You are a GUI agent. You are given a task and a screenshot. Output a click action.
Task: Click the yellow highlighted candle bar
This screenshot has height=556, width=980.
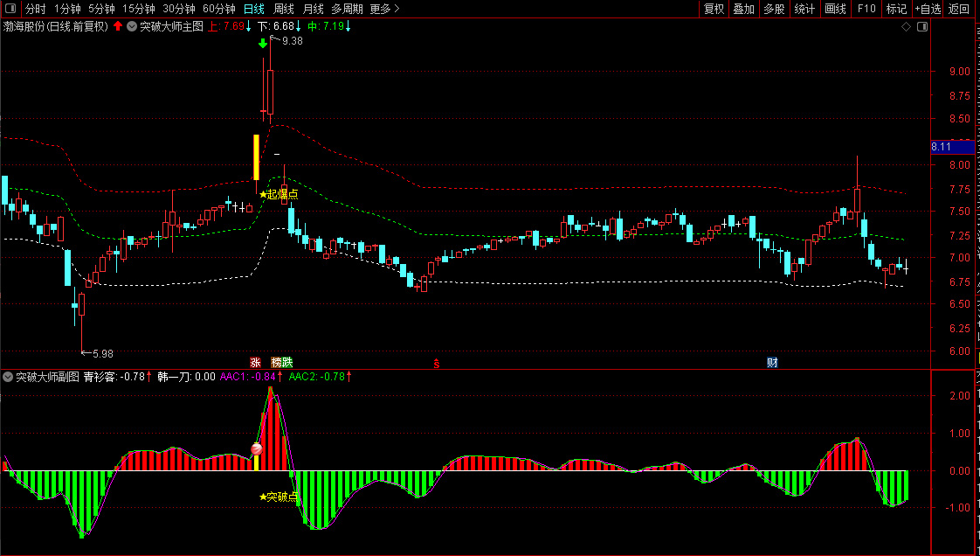click(x=256, y=157)
